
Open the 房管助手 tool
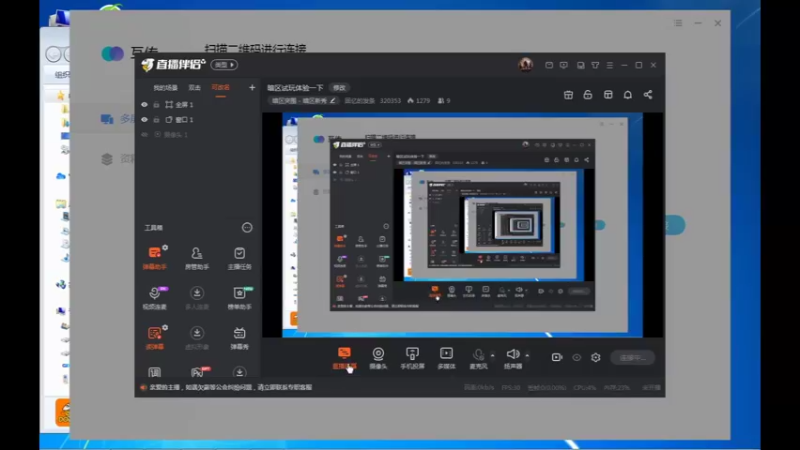197,258
